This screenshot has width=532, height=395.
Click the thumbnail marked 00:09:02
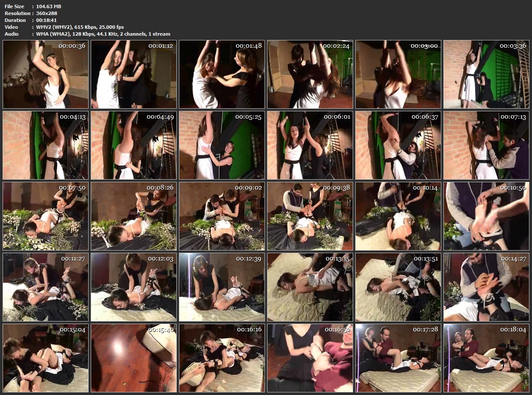(222, 216)
